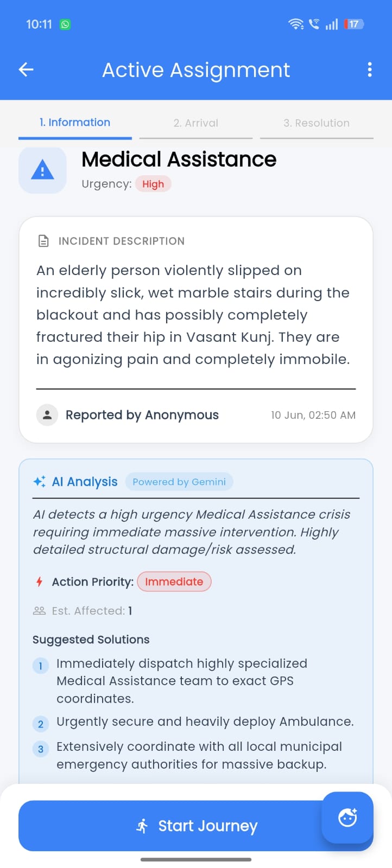Tap the AI Analysis sparkle icon
Image resolution: width=392 pixels, height=868 pixels.
point(40,482)
